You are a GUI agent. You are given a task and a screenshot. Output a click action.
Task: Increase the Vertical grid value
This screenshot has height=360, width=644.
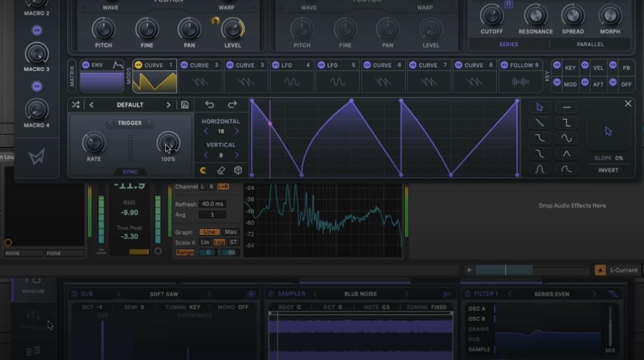point(236,155)
